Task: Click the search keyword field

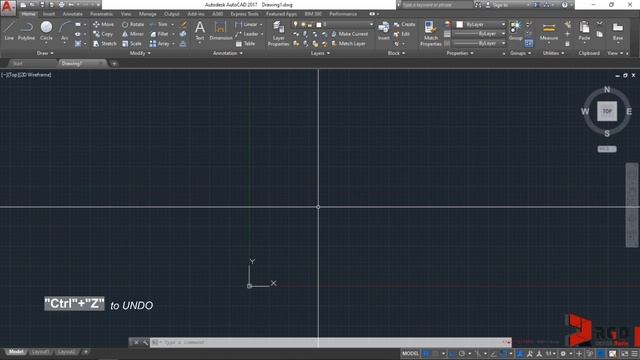Action: pyautogui.click(x=437, y=5)
